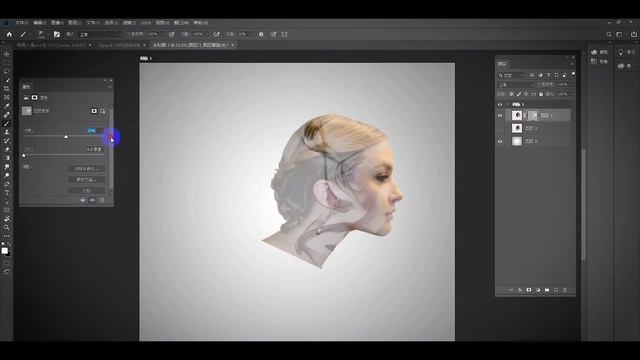Click the share icon at top right
This screenshot has width=640, height=360.
(633, 35)
